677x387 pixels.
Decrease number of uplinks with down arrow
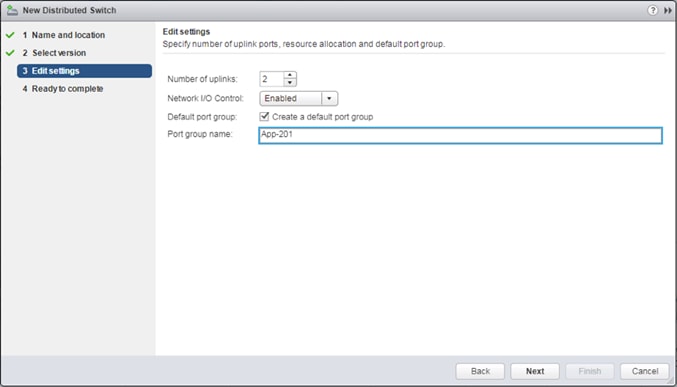[290, 83]
